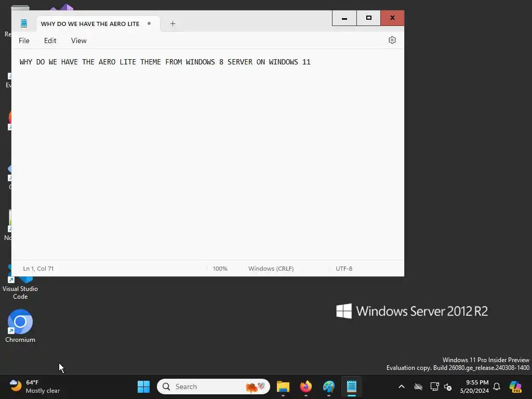Open the Windows Start menu

coord(143,387)
